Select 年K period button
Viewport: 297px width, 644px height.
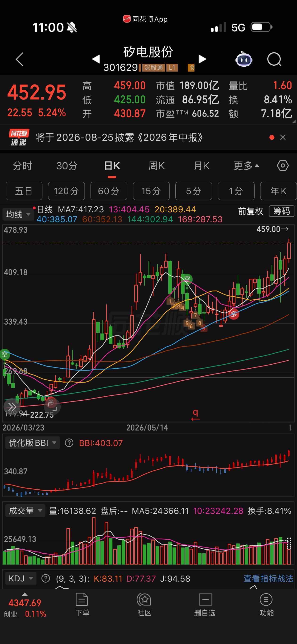278,191
